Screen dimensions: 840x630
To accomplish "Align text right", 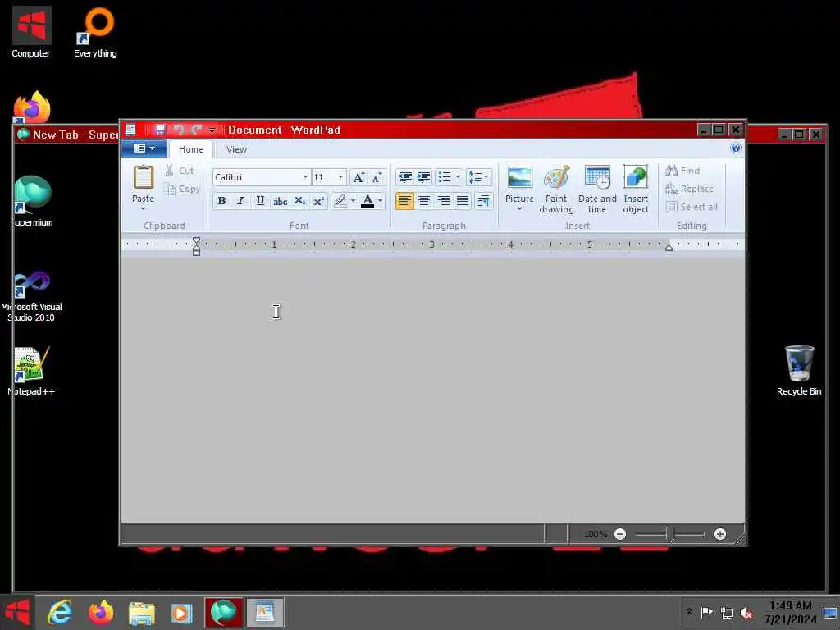I will [x=443, y=201].
